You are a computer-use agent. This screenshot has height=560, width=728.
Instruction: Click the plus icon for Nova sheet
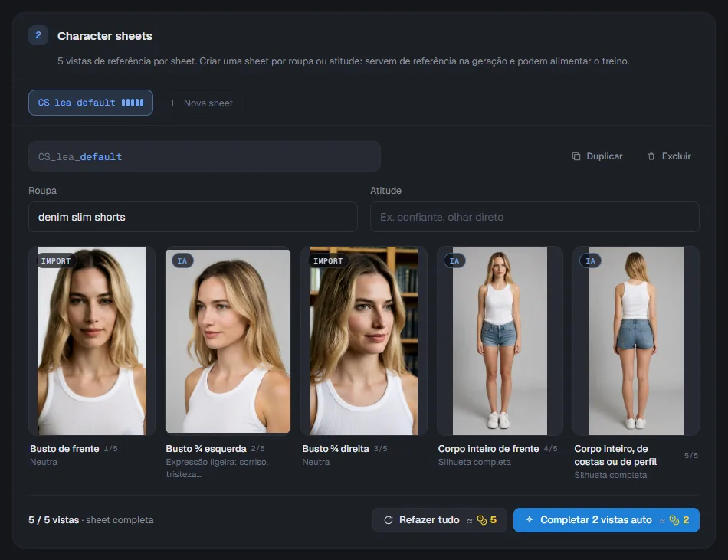pyautogui.click(x=172, y=103)
